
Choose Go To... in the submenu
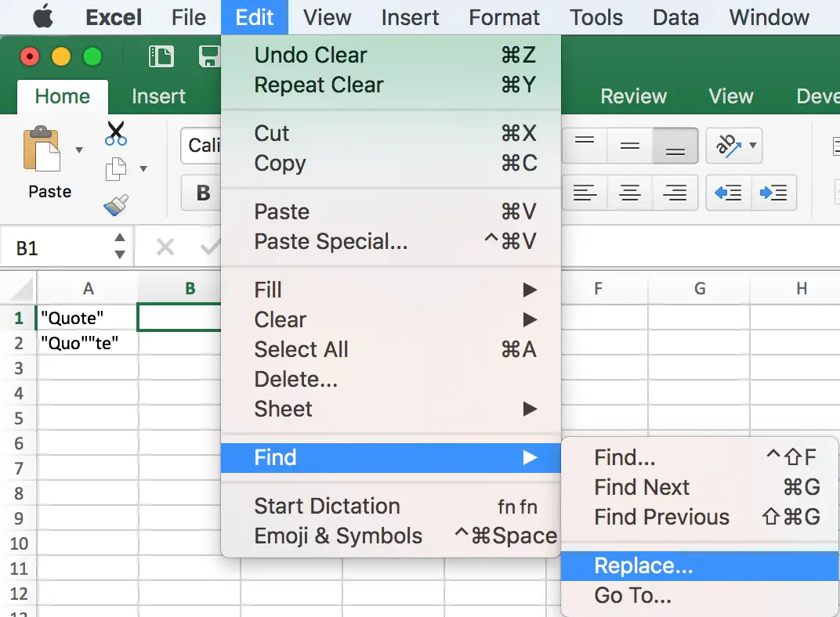tap(700, 595)
